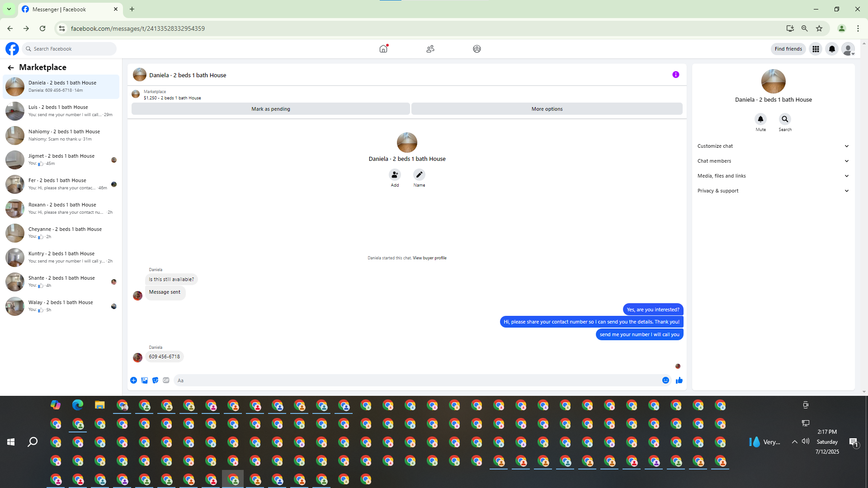The width and height of the screenshot is (868, 488).
Task: Click the GIF picker icon
Action: 166,380
